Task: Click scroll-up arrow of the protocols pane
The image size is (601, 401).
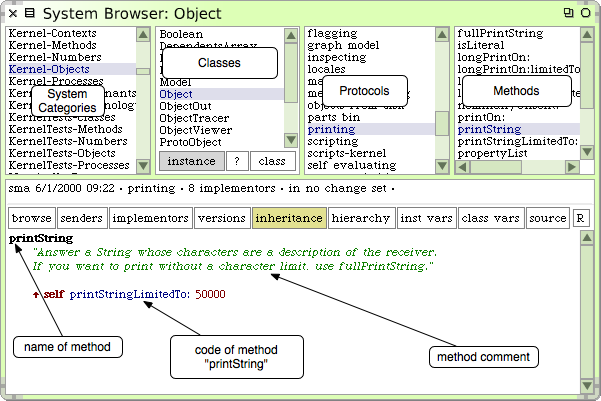Action: point(441,33)
